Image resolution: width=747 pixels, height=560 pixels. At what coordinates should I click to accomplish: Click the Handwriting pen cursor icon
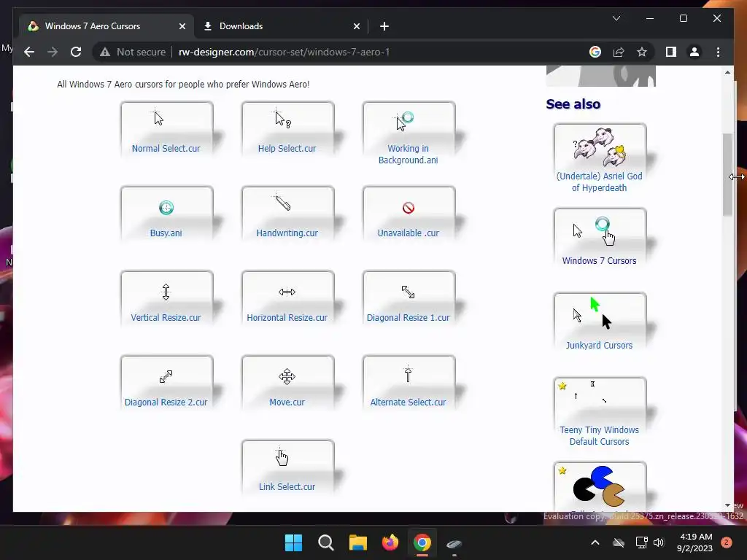[x=282, y=203]
